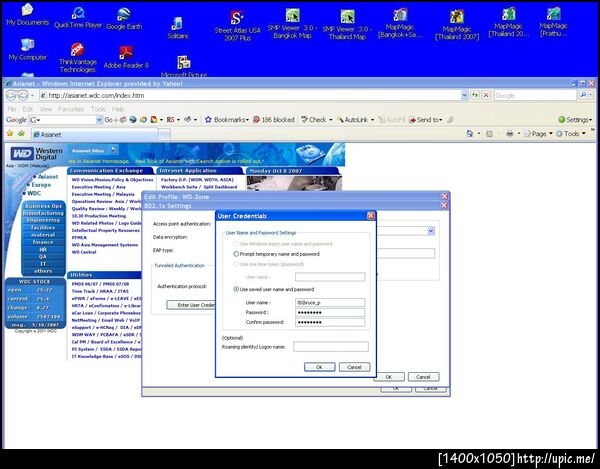Open PFMEA link under Communication Exchange

coord(80,238)
